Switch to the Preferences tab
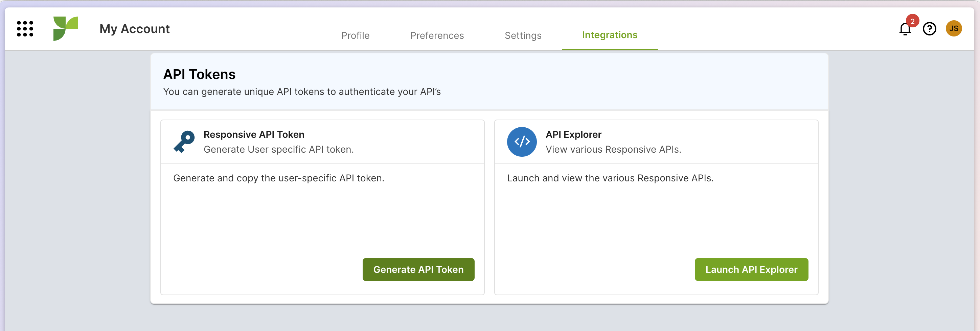Screen dimensions: 980x331 point(437,35)
